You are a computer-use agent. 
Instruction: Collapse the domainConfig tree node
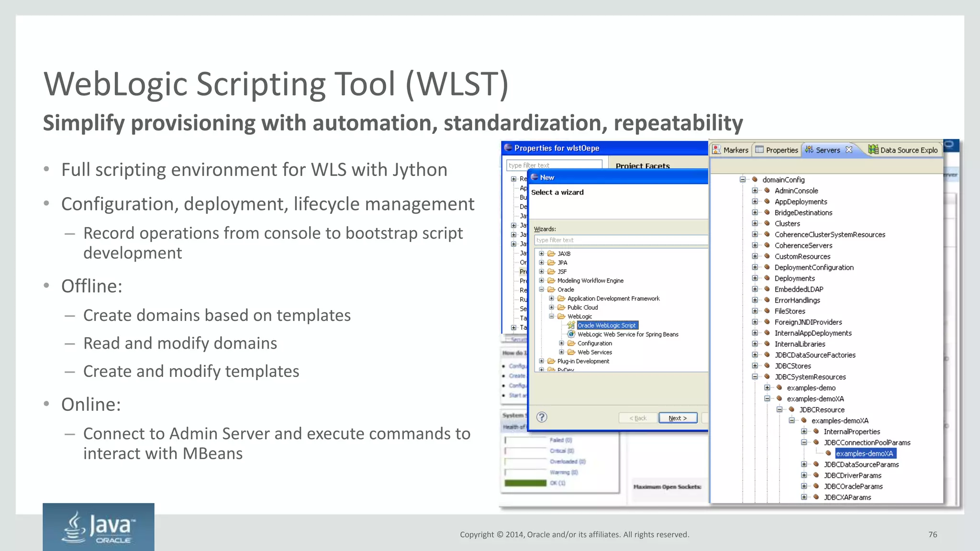point(743,180)
